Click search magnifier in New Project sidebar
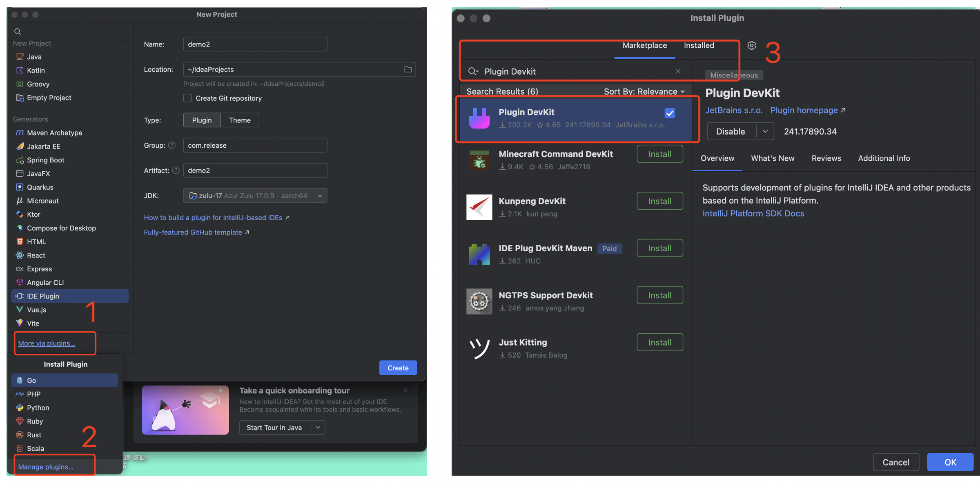980x483 pixels. pos(18,31)
